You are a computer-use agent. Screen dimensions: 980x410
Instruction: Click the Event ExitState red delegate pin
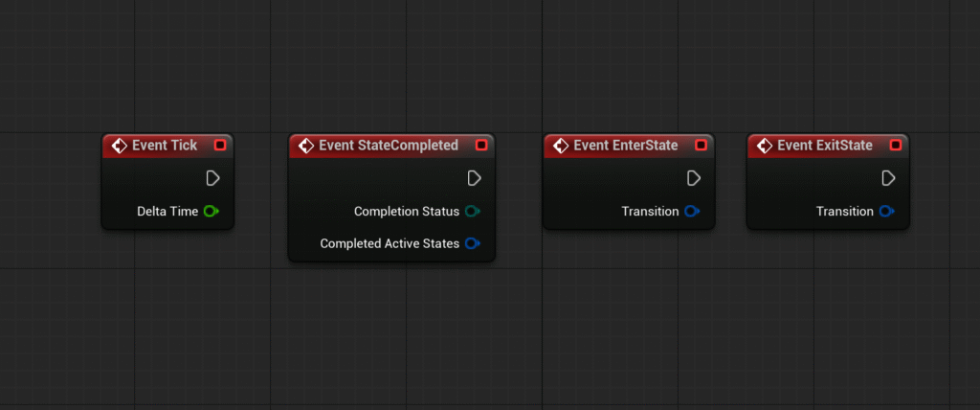896,146
